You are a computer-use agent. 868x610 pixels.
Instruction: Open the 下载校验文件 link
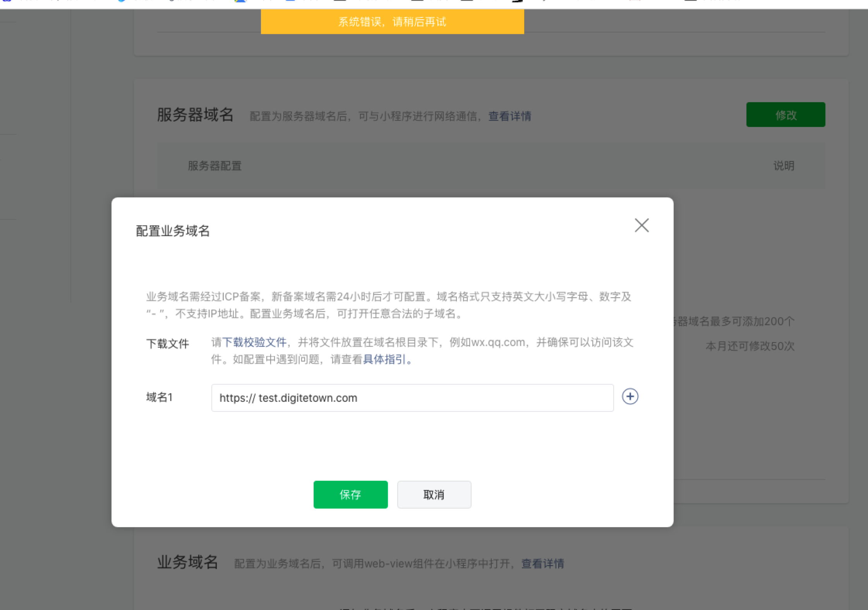point(254,342)
